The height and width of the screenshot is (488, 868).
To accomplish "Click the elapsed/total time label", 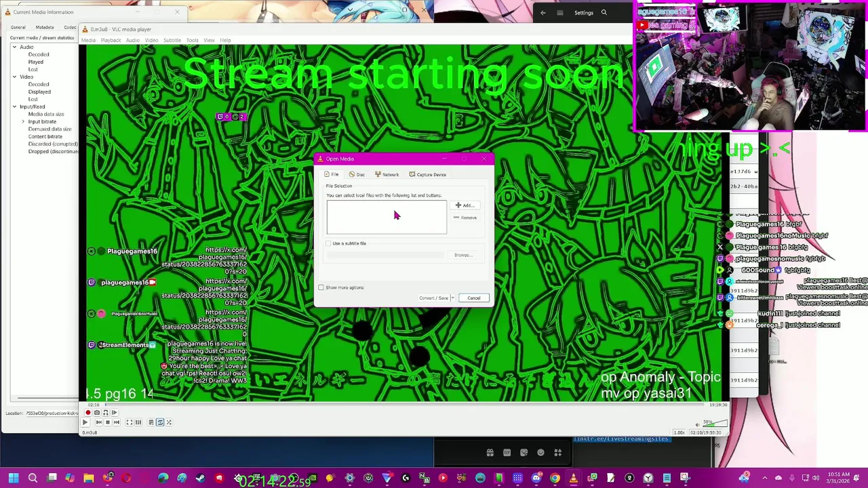I will pyautogui.click(x=705, y=432).
